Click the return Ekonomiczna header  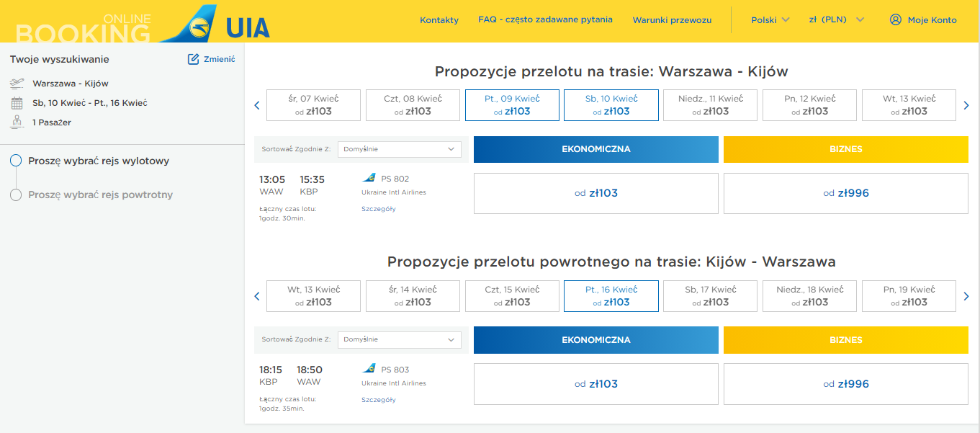[x=596, y=340]
